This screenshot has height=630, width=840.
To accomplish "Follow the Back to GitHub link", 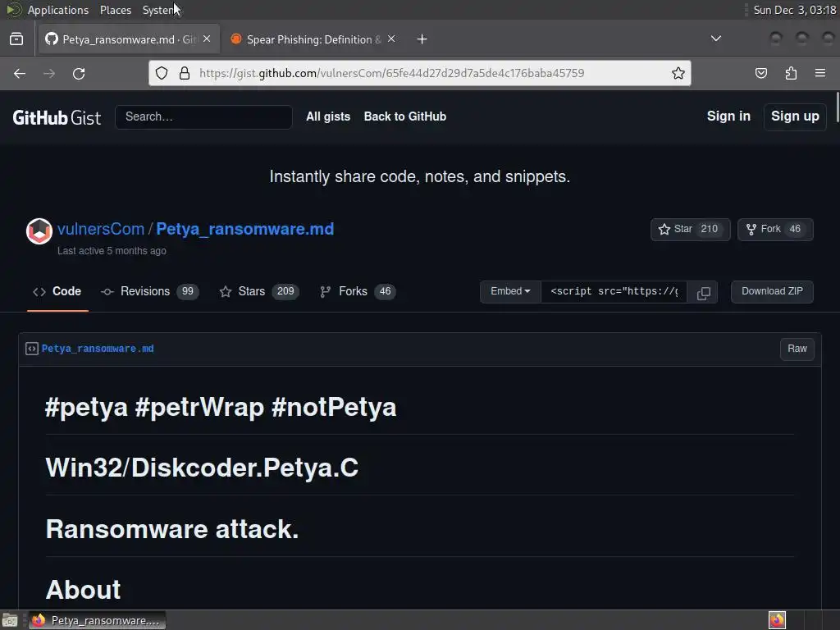I will tap(405, 116).
